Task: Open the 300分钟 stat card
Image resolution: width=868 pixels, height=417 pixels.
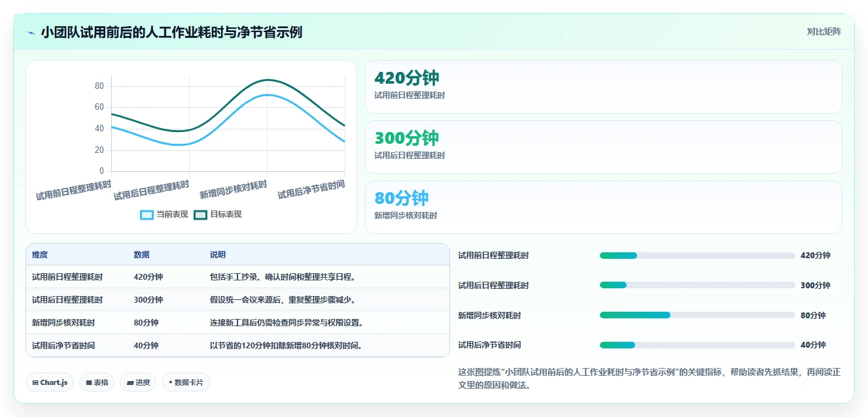Action: pyautogui.click(x=603, y=147)
